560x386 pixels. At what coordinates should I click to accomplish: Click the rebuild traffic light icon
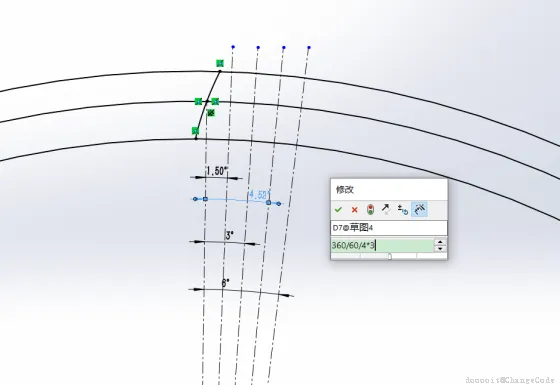click(370, 210)
